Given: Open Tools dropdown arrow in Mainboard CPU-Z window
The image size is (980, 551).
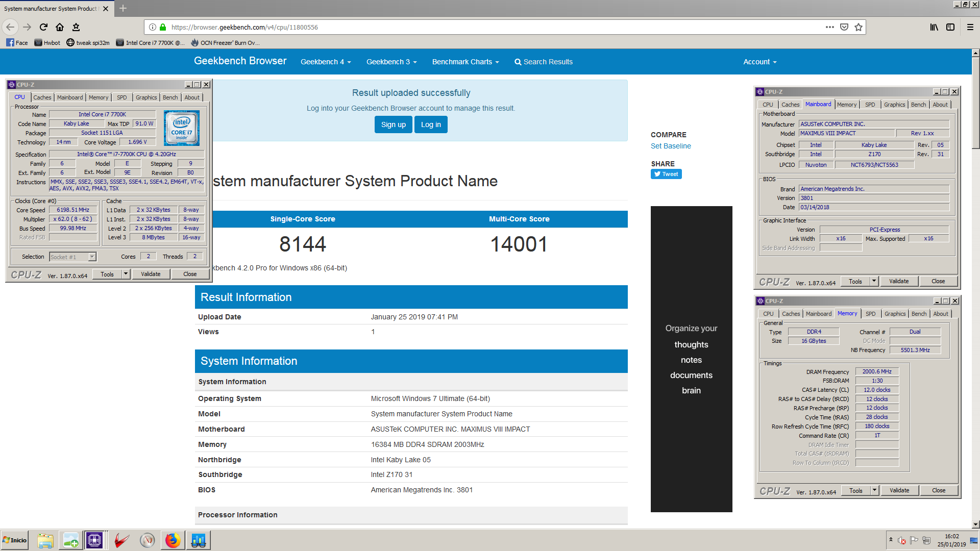Looking at the screenshot, I should (x=874, y=281).
